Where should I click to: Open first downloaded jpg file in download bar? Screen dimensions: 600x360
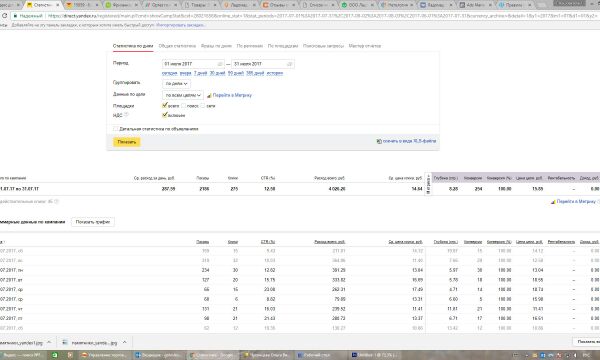click(x=21, y=343)
